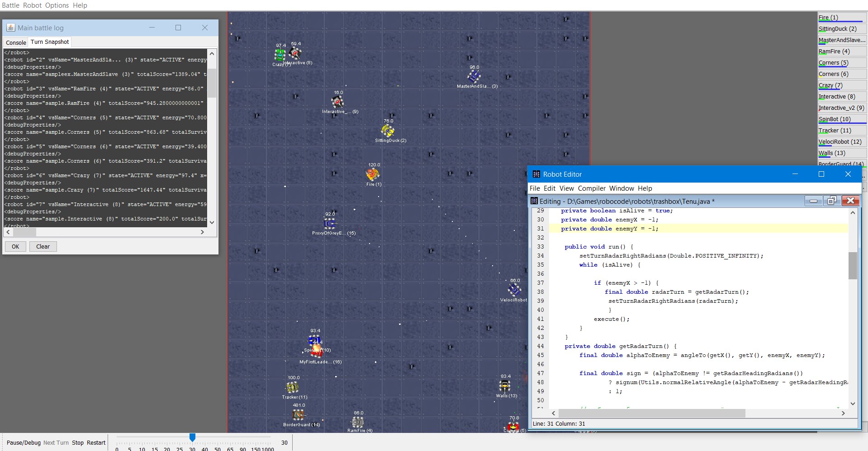Click the MasterAndSlave (3) robot tank
This screenshot has width=868, height=451.
pyautogui.click(x=474, y=76)
